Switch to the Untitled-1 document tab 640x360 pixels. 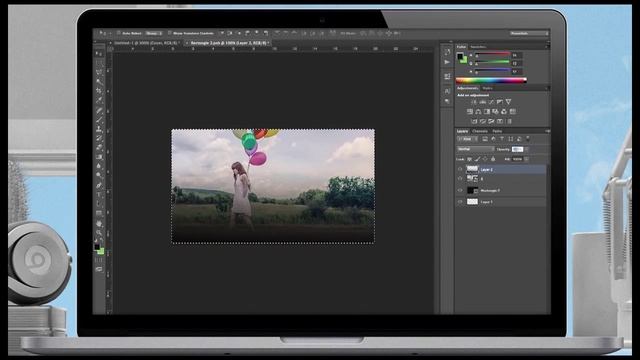tap(146, 42)
